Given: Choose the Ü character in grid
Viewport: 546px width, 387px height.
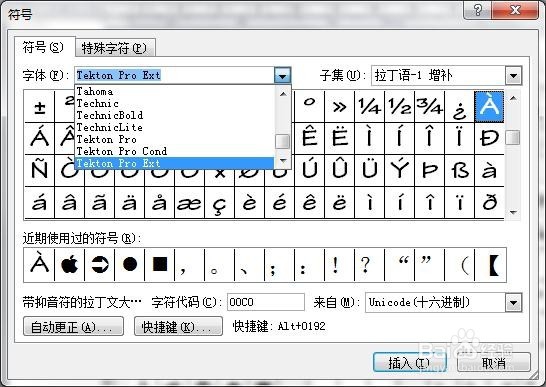Looking at the screenshot, I should point(369,171).
